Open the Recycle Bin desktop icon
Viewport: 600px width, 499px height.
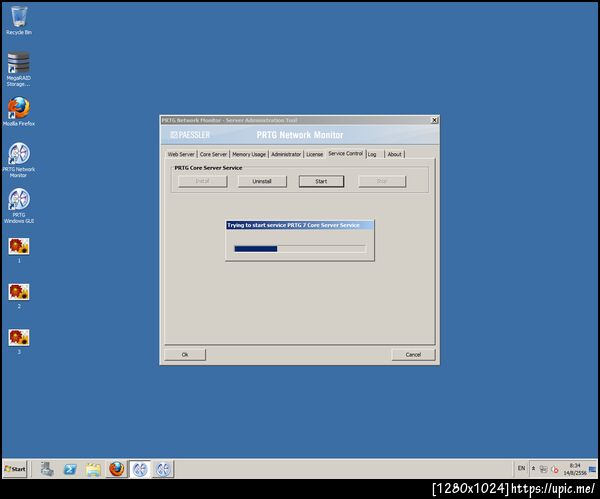(19, 21)
